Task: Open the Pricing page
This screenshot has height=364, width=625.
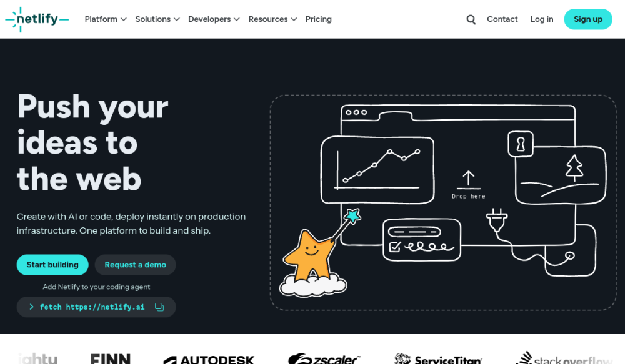Action: [x=319, y=19]
